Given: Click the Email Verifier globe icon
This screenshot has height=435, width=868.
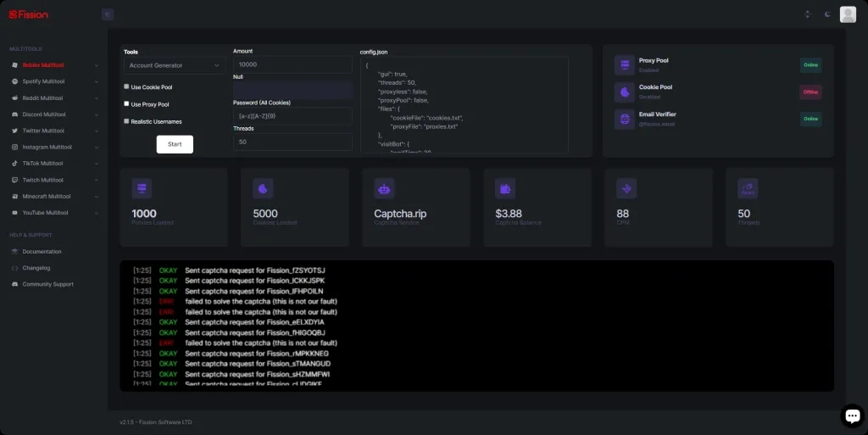Looking at the screenshot, I should click(x=625, y=119).
